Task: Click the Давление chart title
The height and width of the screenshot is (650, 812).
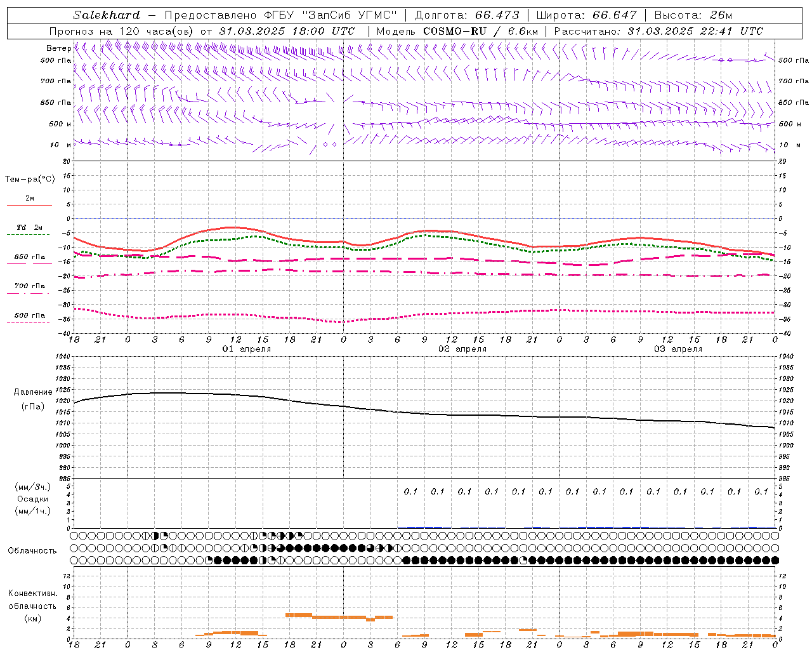Action: coord(33,392)
